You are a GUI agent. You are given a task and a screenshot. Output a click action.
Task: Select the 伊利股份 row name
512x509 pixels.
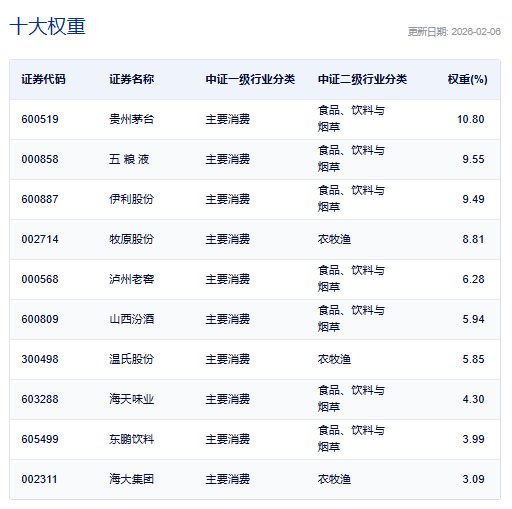(x=132, y=199)
